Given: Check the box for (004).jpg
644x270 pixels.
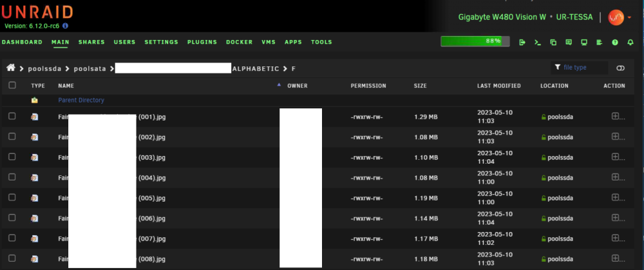Looking at the screenshot, I should (12, 177).
